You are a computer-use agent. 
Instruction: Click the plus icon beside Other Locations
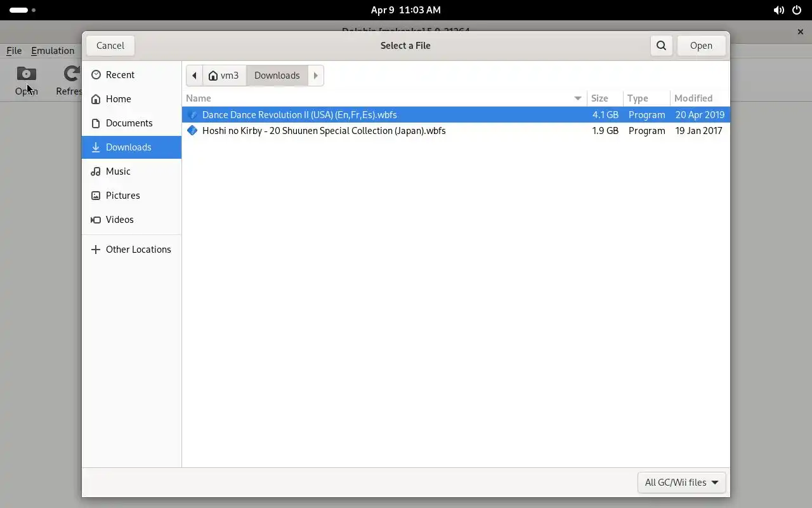click(x=96, y=250)
